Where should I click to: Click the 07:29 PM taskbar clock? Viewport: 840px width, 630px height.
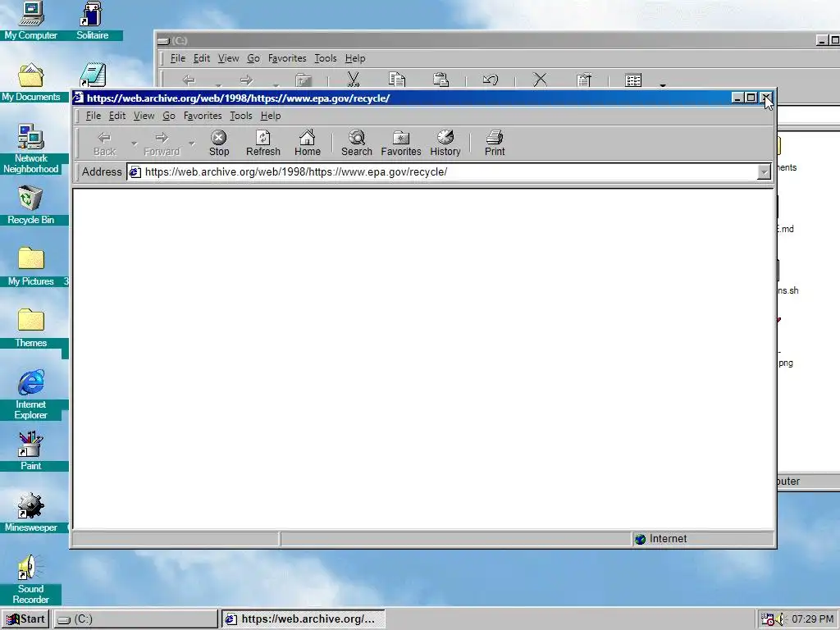coord(812,619)
